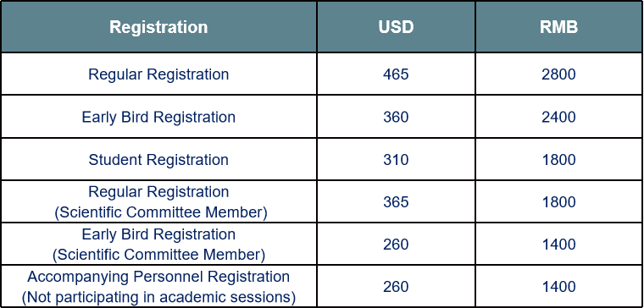Click the 2400 RMB price

(558, 117)
